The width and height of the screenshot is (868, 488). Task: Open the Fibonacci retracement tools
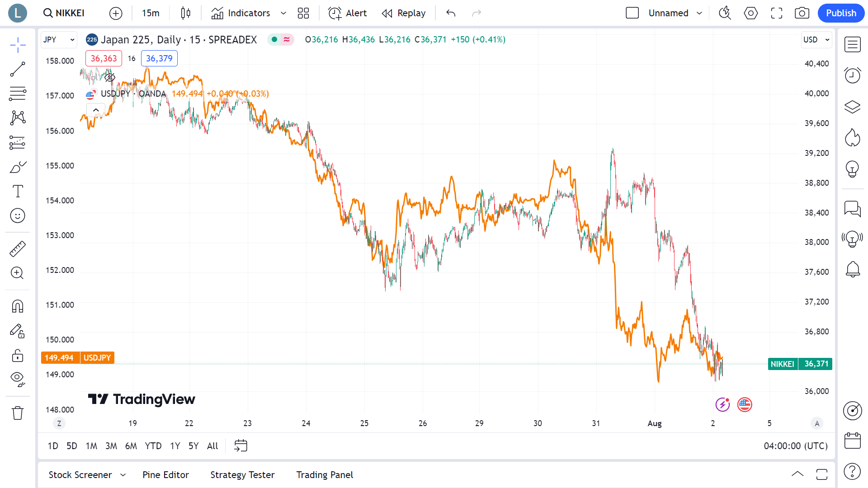click(x=18, y=94)
